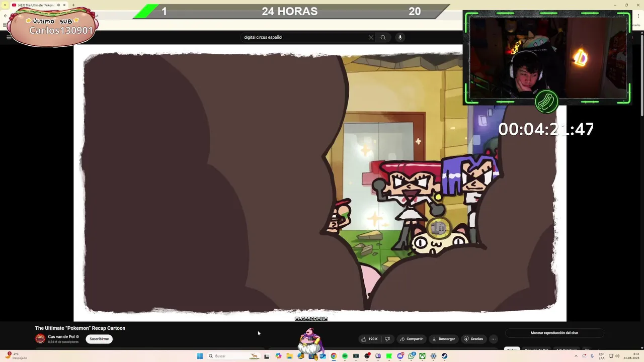Select the video title 'The Ultimate Pokemon Recap Cartoon'
This screenshot has width=644, height=362.
80,328
